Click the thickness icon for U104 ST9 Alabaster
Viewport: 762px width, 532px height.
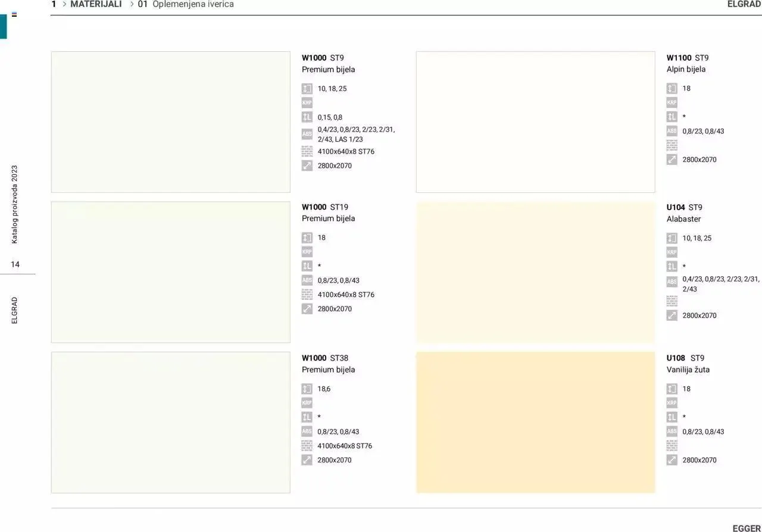[x=672, y=238]
